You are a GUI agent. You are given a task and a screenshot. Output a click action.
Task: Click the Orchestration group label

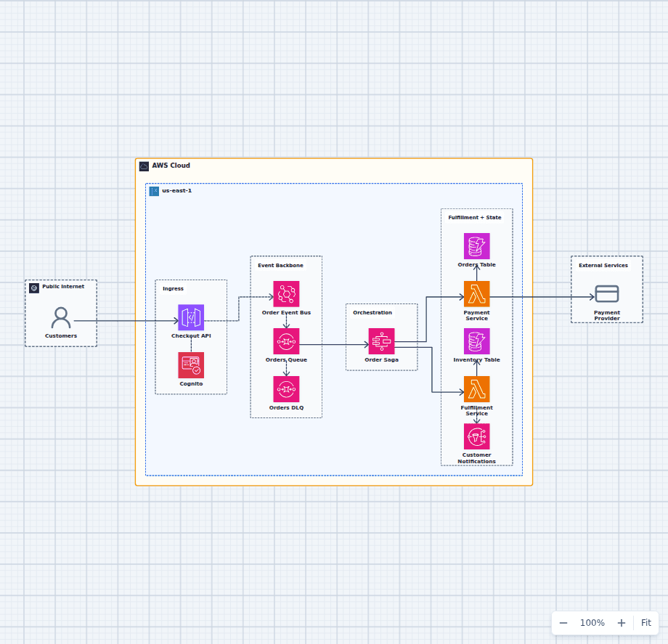372,312
